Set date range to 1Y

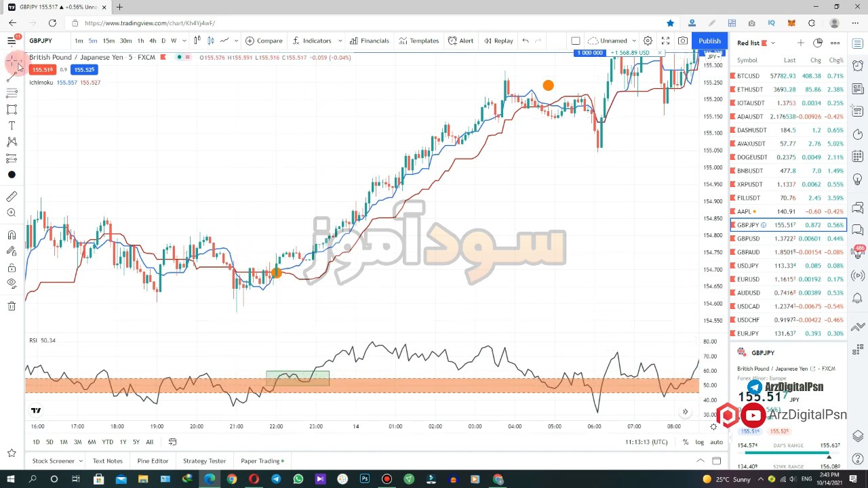123,442
